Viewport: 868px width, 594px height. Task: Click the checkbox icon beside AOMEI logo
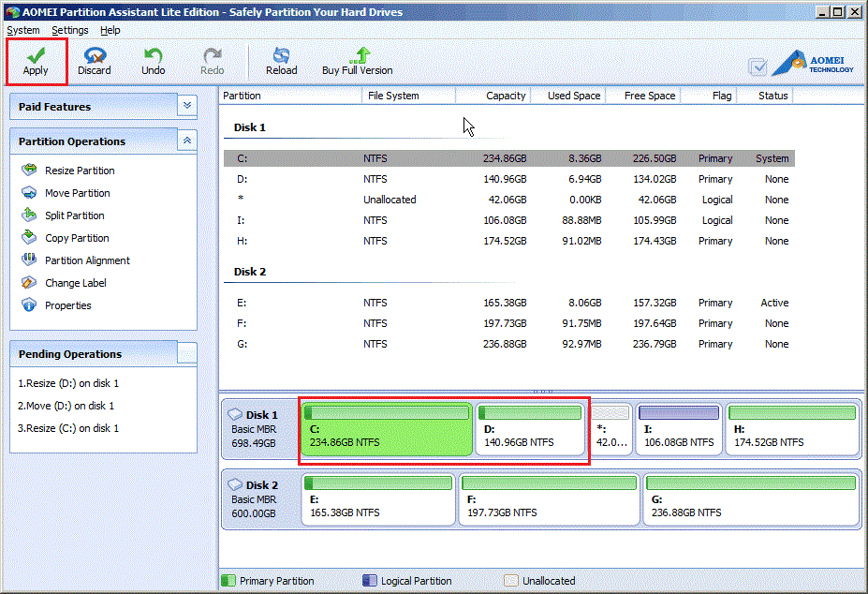758,67
